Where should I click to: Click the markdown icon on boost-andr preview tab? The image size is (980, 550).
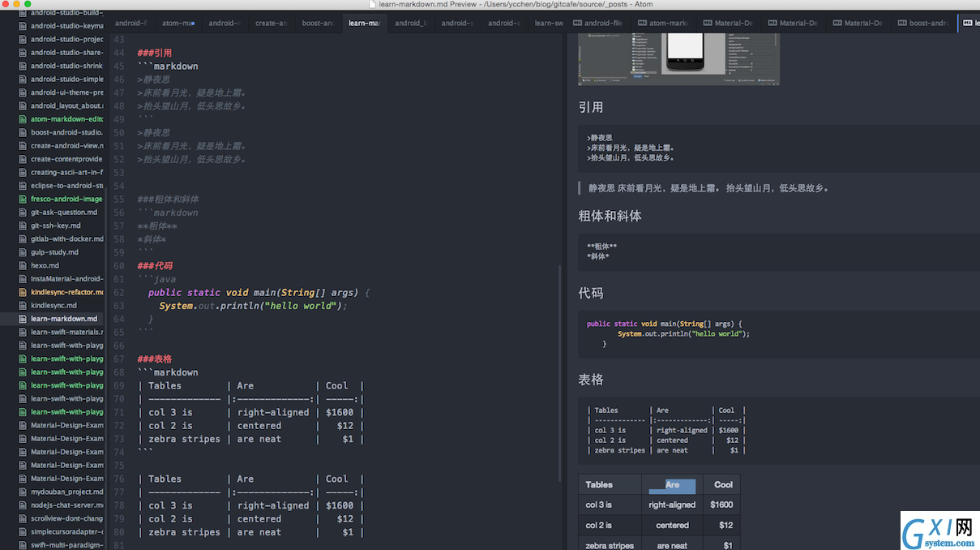point(902,24)
